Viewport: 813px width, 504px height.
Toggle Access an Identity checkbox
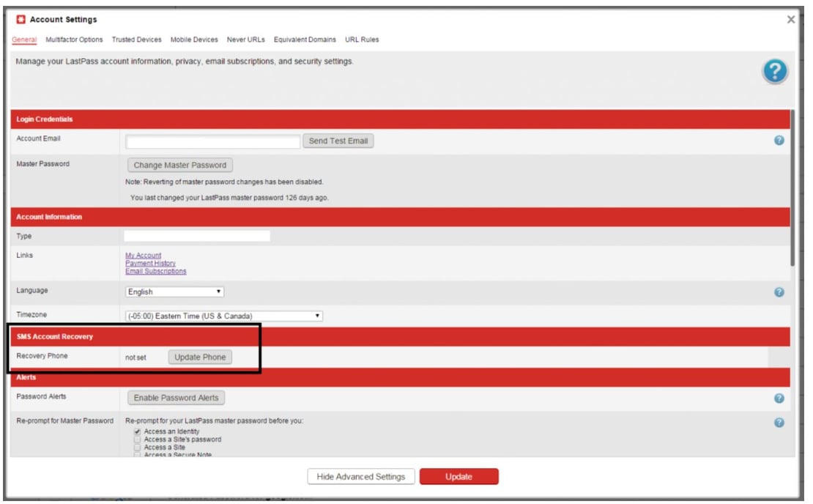click(138, 431)
